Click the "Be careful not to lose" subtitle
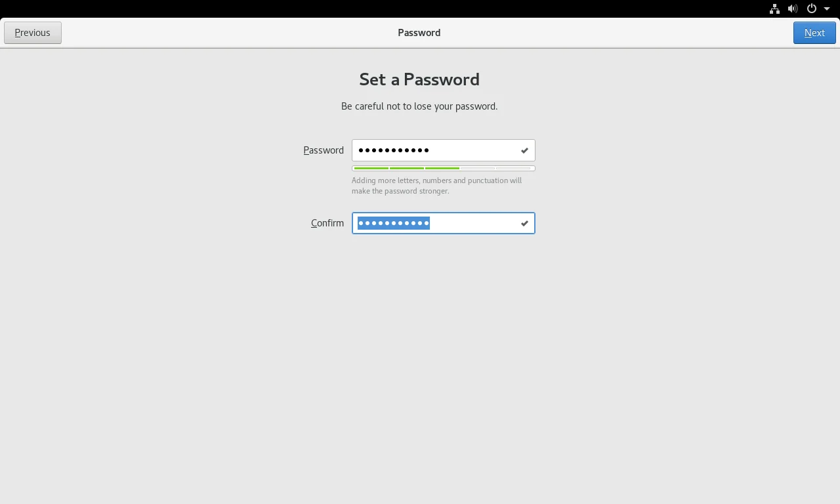Image resolution: width=840 pixels, height=504 pixels. [x=419, y=106]
